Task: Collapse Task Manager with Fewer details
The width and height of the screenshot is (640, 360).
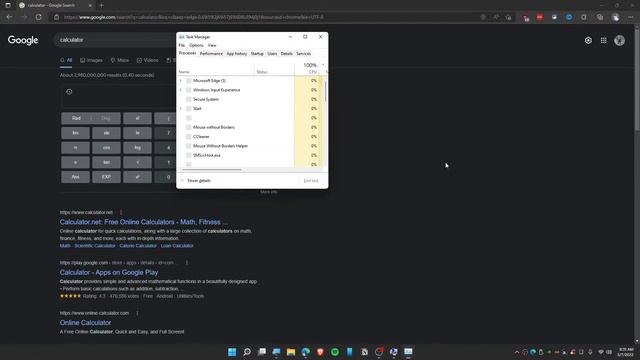Action: (196, 180)
